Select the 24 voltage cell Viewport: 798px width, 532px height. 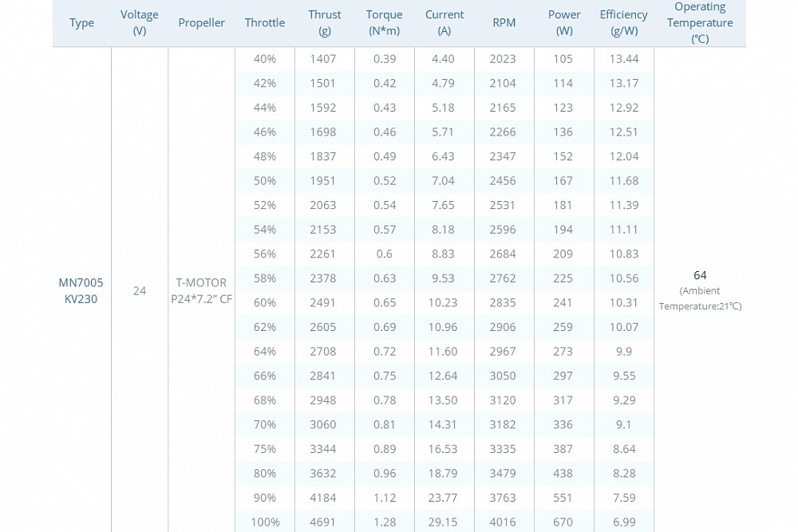tap(140, 290)
